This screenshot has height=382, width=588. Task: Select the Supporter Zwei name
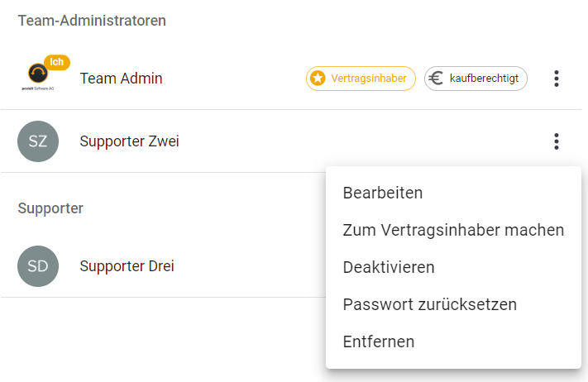pos(129,141)
